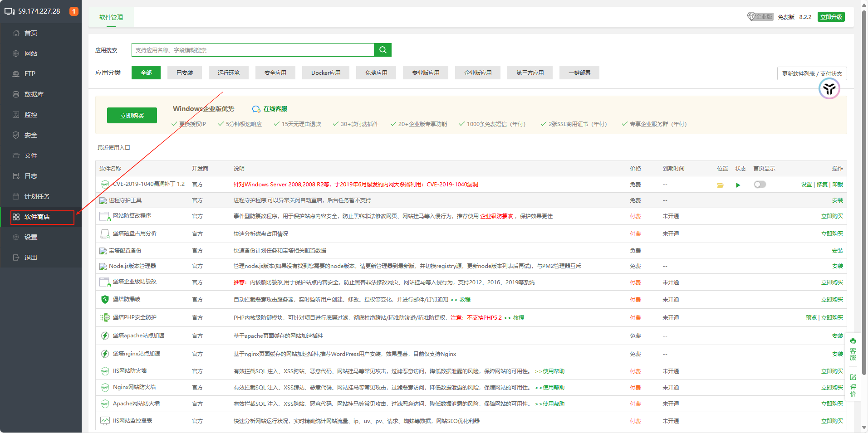Click the vertical page scrollbar
Image resolution: width=868 pixels, height=433 pixels.
[x=864, y=181]
